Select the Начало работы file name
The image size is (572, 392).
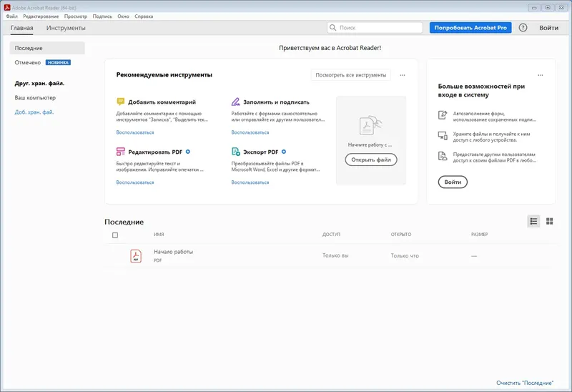(x=173, y=252)
